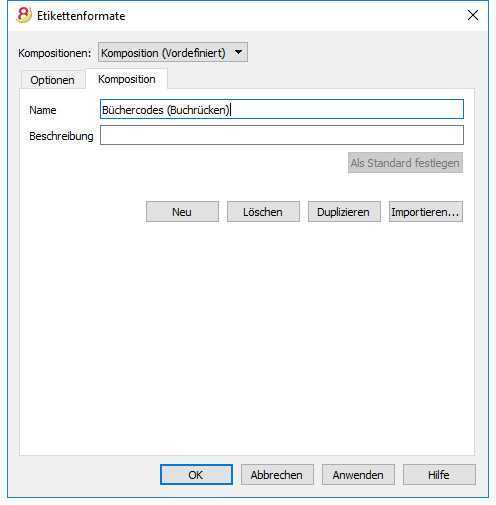Click Als Standard festlegen button

[x=405, y=163]
